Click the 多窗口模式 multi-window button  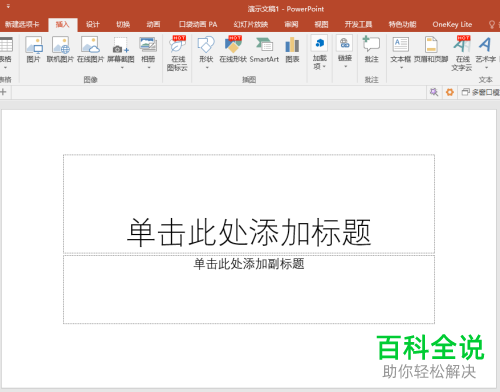tap(480, 92)
